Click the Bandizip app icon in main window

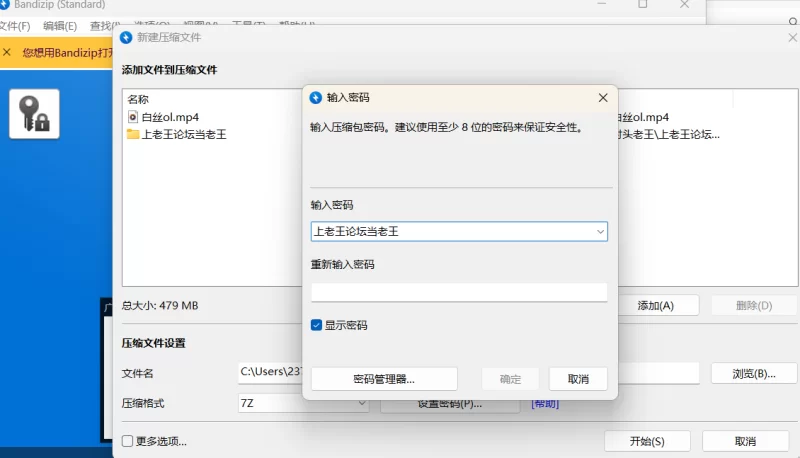click(x=5, y=5)
